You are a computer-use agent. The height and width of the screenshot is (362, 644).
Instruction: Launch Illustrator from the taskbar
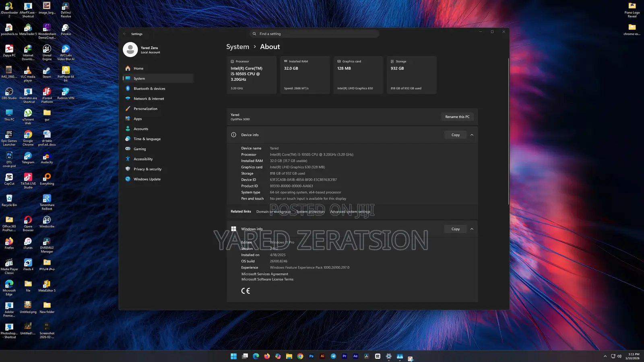tap(322, 356)
